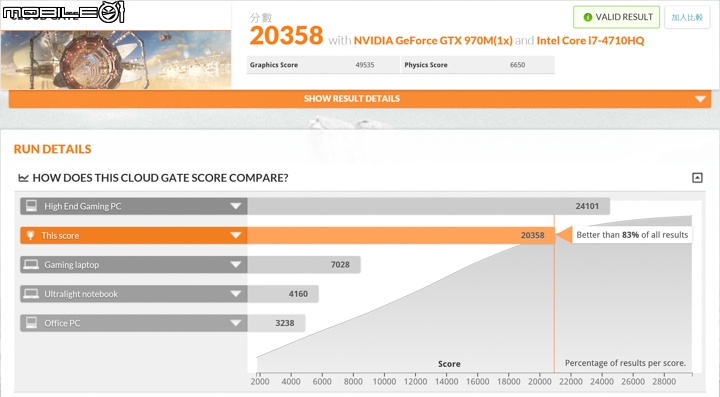Click the arrow on the orange result details bar
This screenshot has width=720, height=397.
point(700,99)
